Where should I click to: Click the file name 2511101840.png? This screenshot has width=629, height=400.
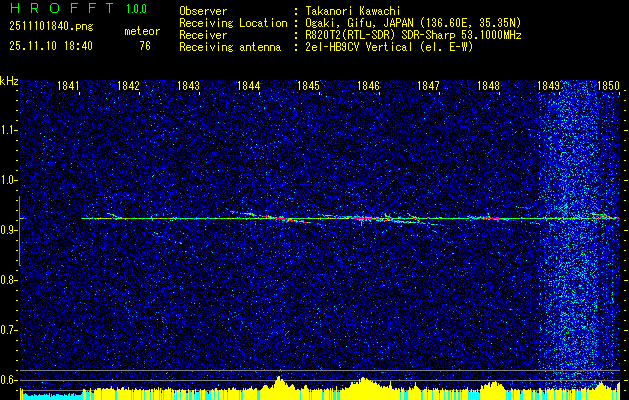tap(51, 27)
